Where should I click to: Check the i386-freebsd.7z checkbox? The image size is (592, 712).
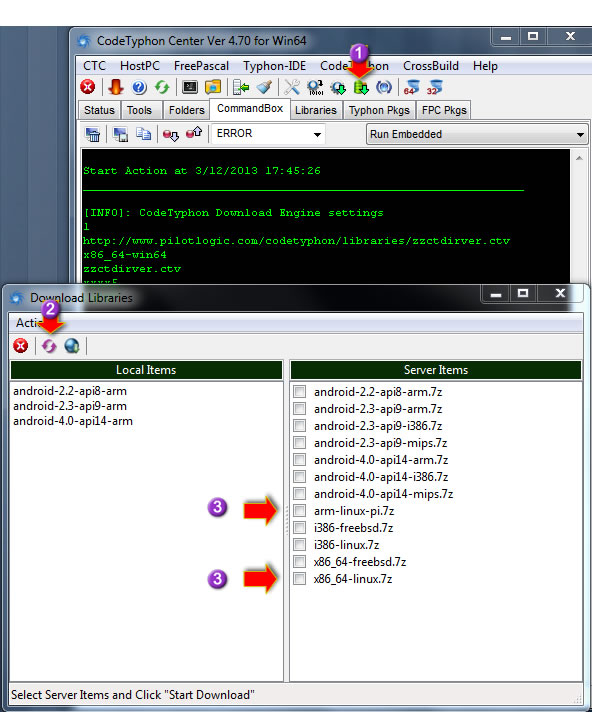pos(300,528)
